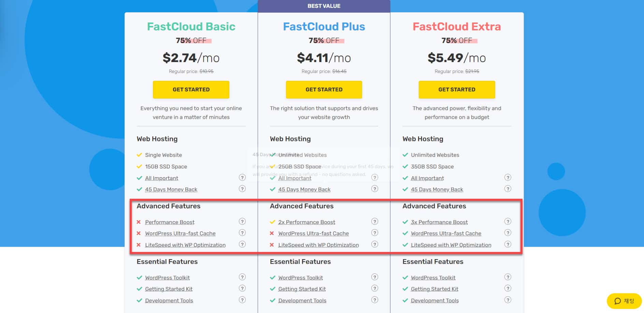Click 3x Performance Boost in FastCloud Extra
Screen dimensions: 644x313
(439, 222)
